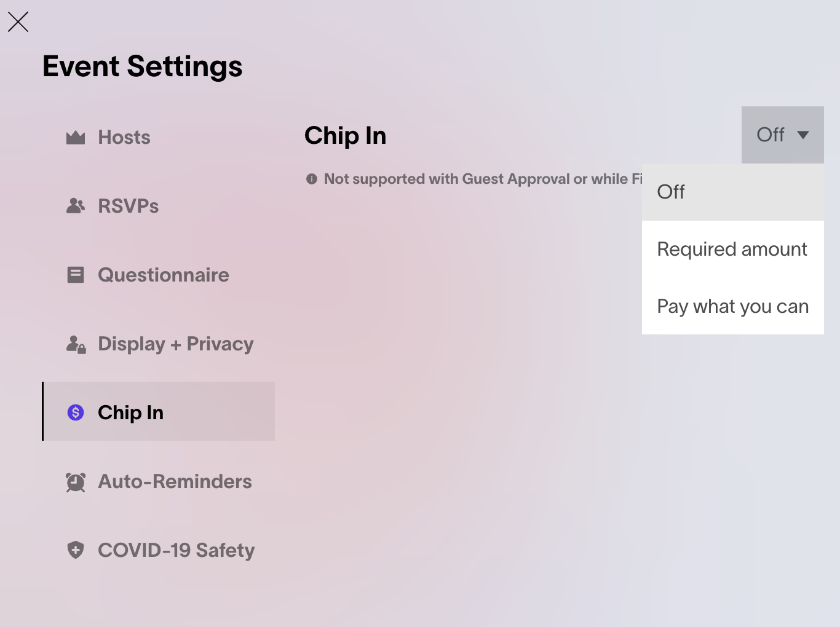The image size is (840, 627).
Task: Click the person-with-lock Display + Privacy icon
Action: pos(76,344)
